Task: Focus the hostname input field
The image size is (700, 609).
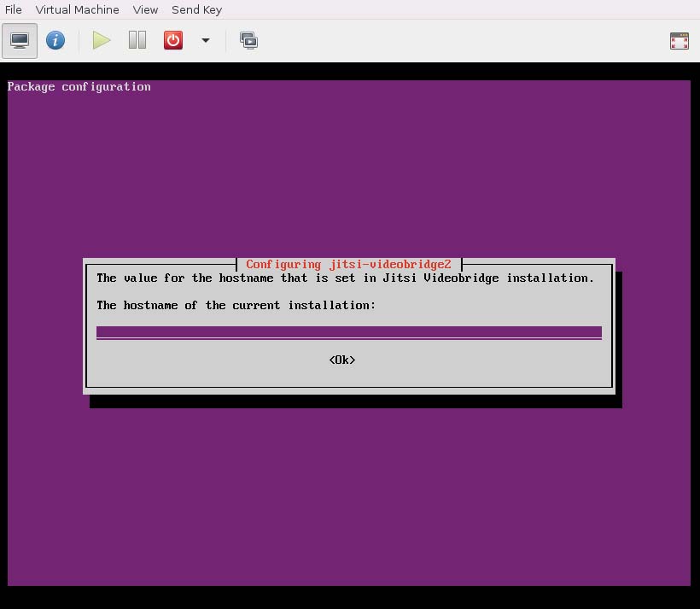Action: click(x=348, y=332)
